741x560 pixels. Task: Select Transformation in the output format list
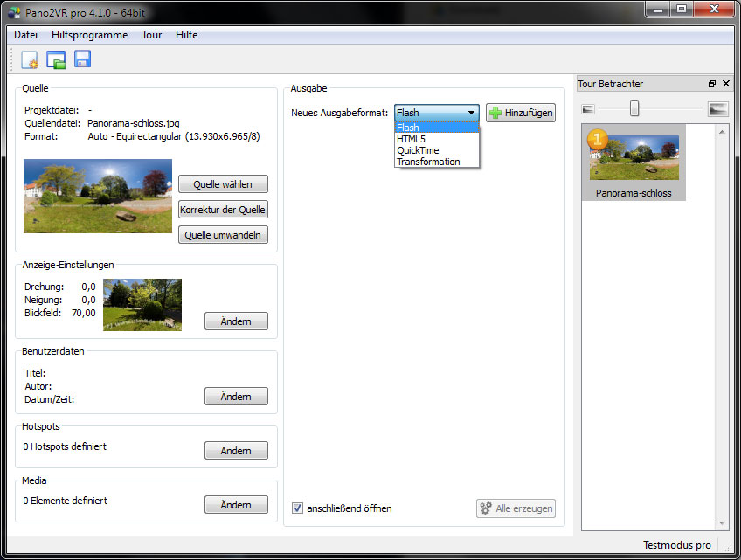pyautogui.click(x=436, y=162)
